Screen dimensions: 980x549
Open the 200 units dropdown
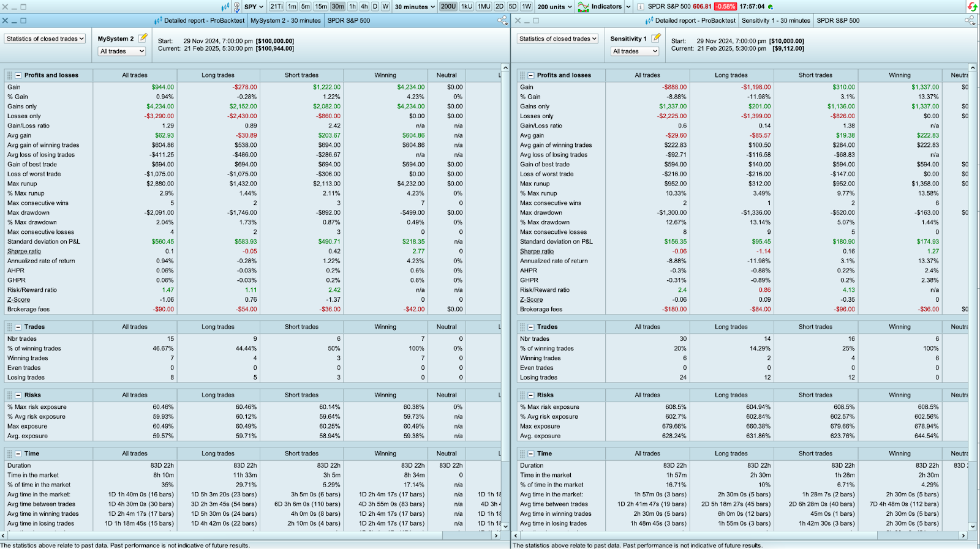click(555, 7)
